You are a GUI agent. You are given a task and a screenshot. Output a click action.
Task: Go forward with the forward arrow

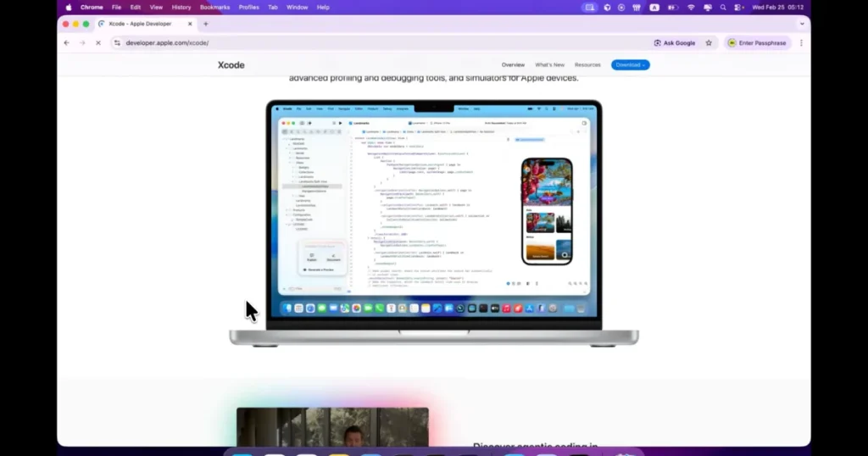82,42
